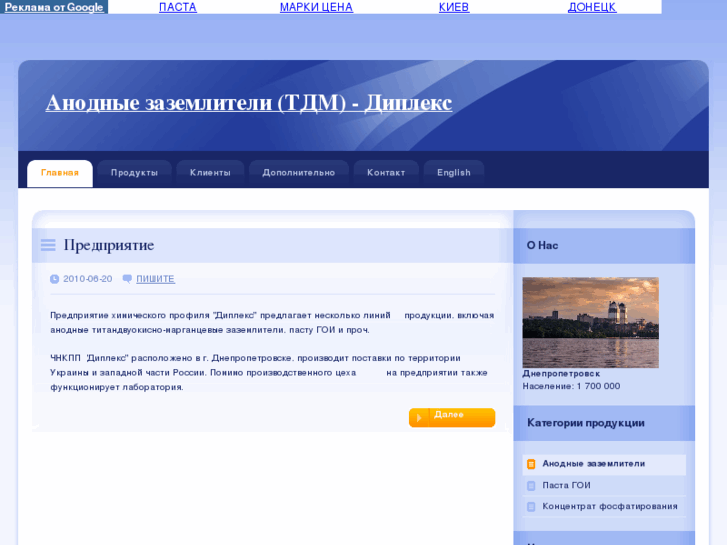Click the Реклама от Google label
This screenshot has width=727, height=545.
(54, 7)
